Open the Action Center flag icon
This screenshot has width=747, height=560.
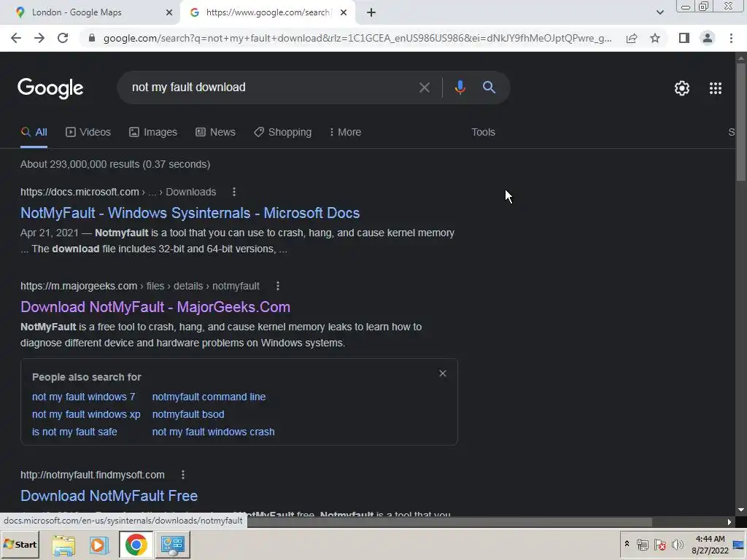coord(659,545)
